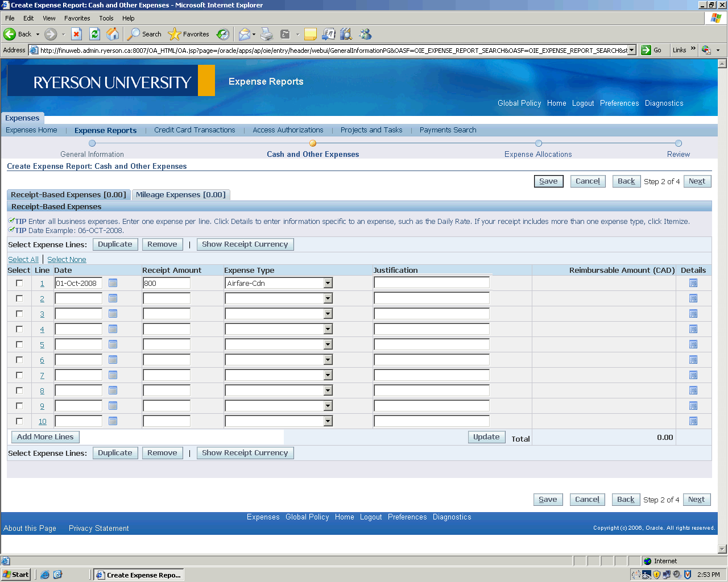Check the Select box for line 1
The height and width of the screenshot is (582, 728).
point(19,283)
